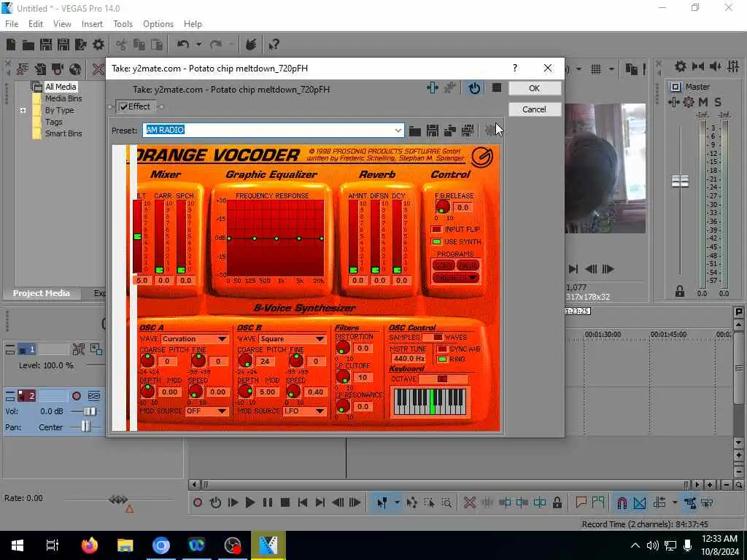Click the Prosoniq logo in Orange Vocoder
The width and height of the screenshot is (747, 560).
click(x=481, y=157)
